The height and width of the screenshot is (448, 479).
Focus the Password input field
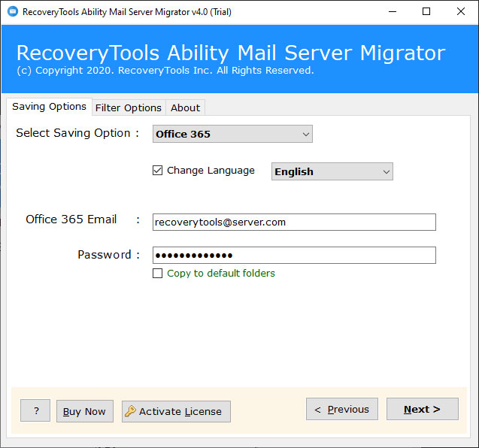(x=294, y=255)
